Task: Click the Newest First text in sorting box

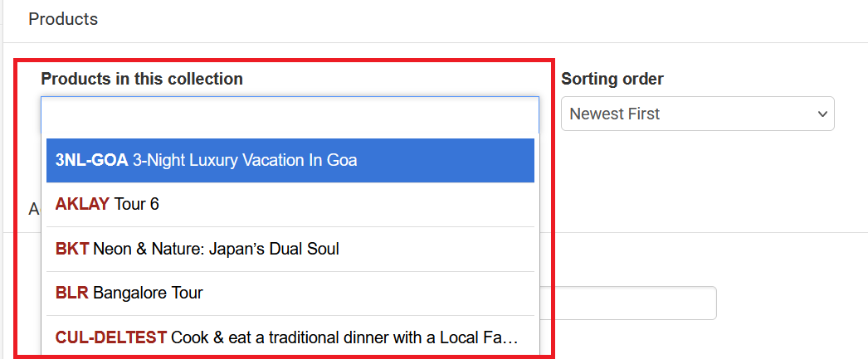Action: (x=615, y=114)
